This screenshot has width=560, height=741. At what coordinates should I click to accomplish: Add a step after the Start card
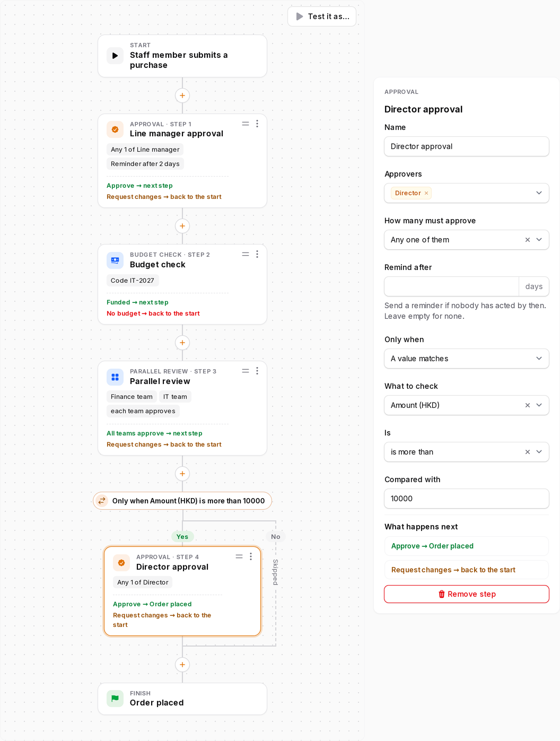point(182,95)
